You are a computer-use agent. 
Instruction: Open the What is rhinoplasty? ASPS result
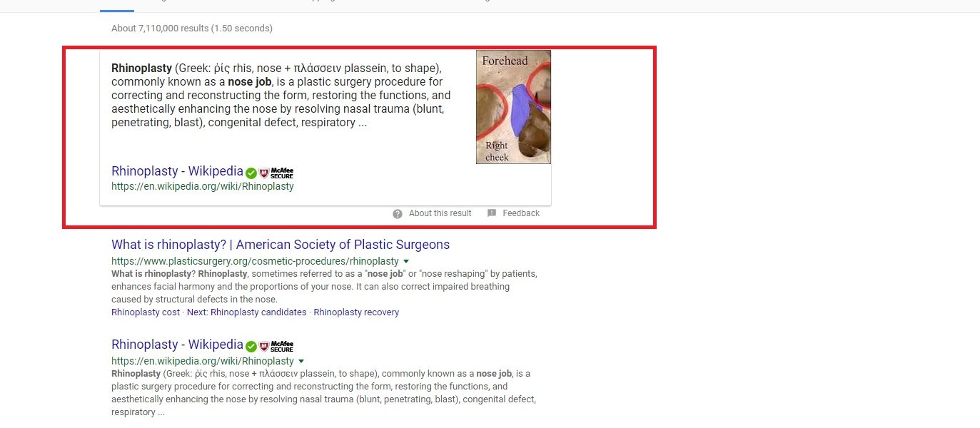(x=281, y=245)
